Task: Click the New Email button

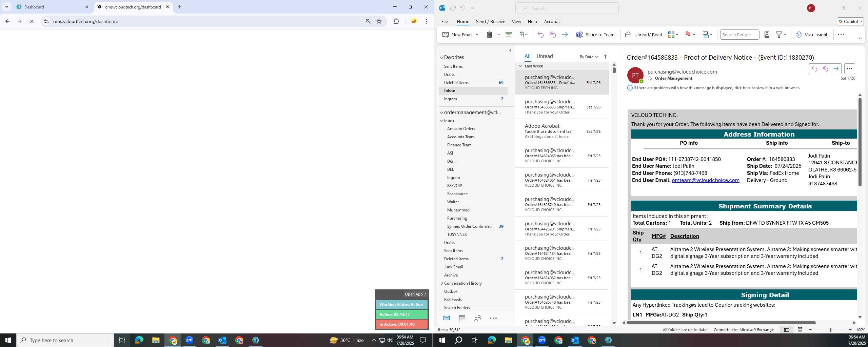Action: 457,35
